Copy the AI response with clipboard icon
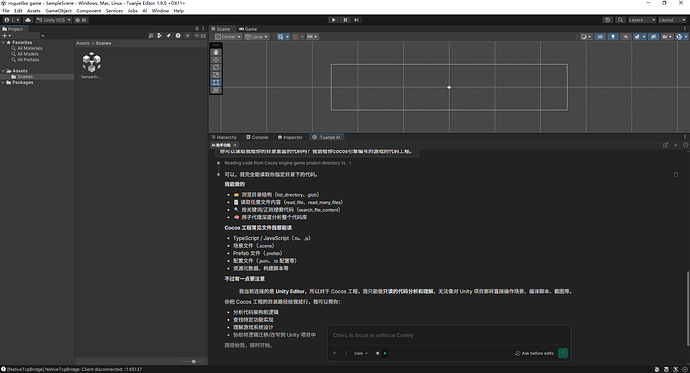This screenshot has width=690, height=373. [x=676, y=175]
